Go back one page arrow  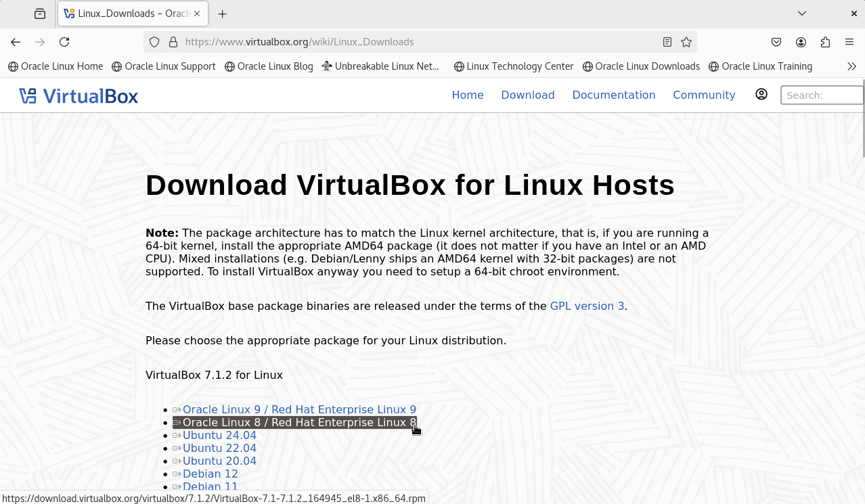(16, 42)
